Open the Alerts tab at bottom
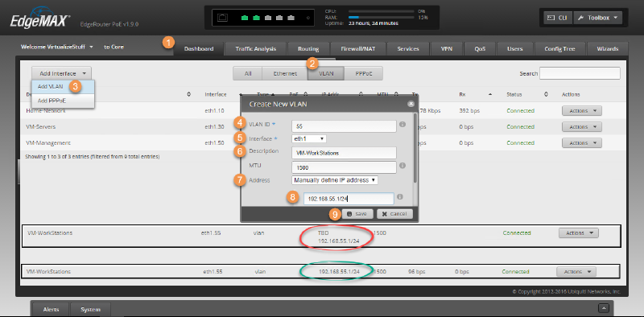644x317 pixels. coord(51,309)
